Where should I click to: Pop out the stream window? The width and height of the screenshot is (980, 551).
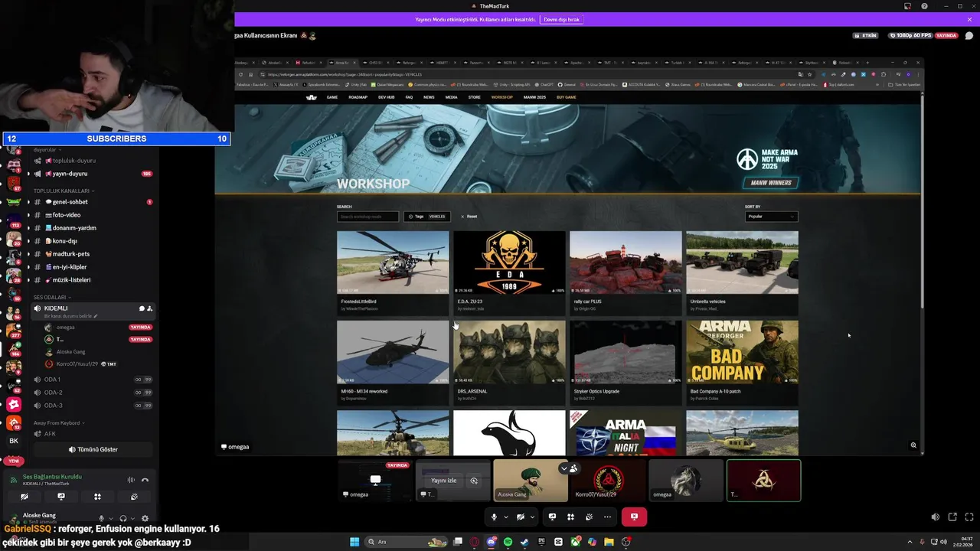point(952,517)
